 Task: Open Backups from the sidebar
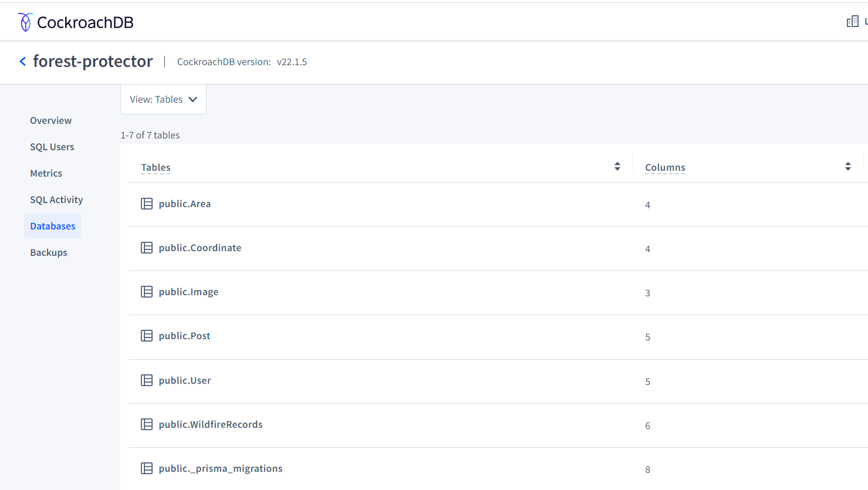click(x=49, y=252)
